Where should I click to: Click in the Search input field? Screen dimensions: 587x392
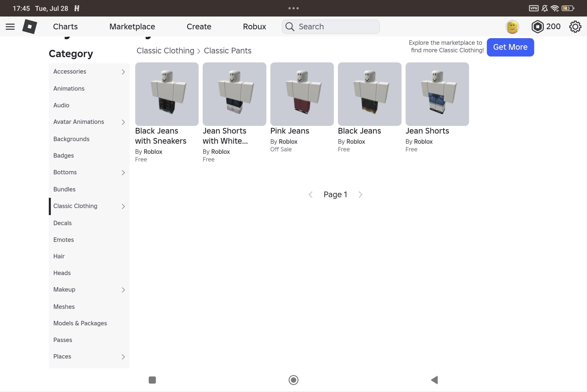coord(331,27)
